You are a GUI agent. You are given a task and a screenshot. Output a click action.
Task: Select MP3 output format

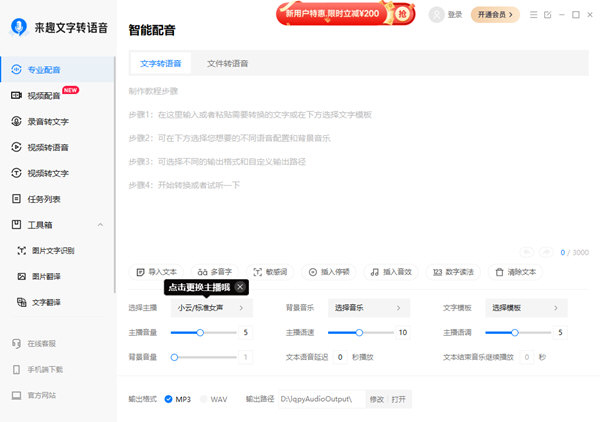[169, 399]
